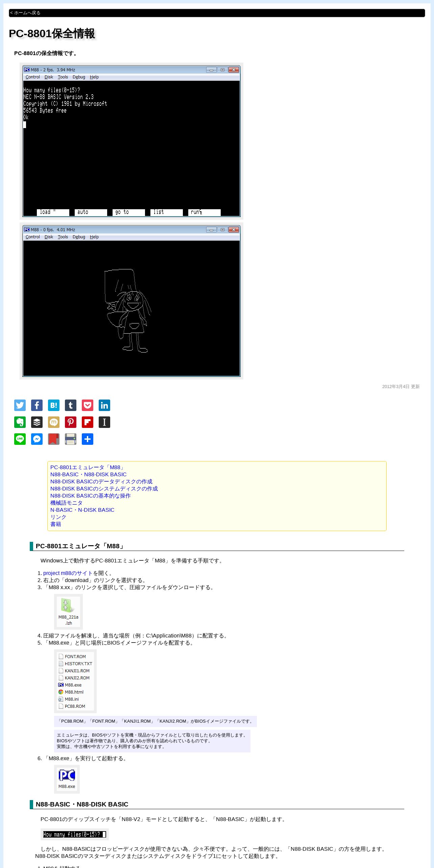Click the 'load "' function key label
The height and width of the screenshot is (868, 434).
[x=53, y=212]
